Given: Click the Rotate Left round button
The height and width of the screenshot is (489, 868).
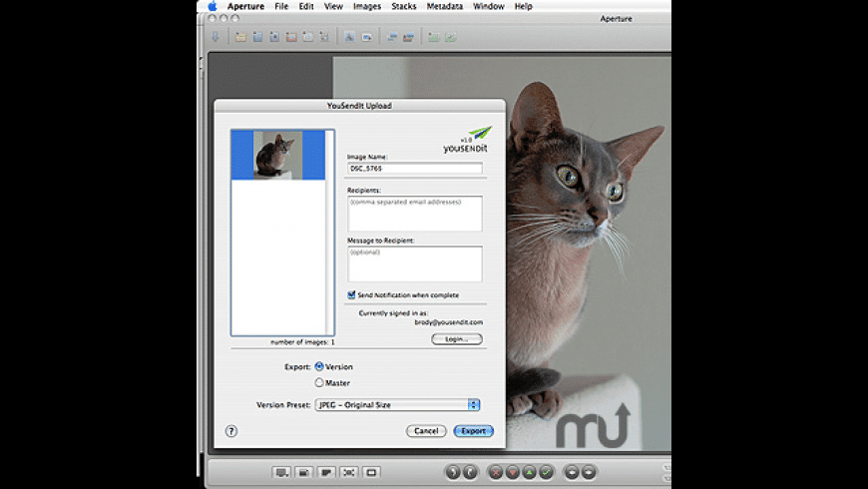Looking at the screenshot, I should [453, 472].
